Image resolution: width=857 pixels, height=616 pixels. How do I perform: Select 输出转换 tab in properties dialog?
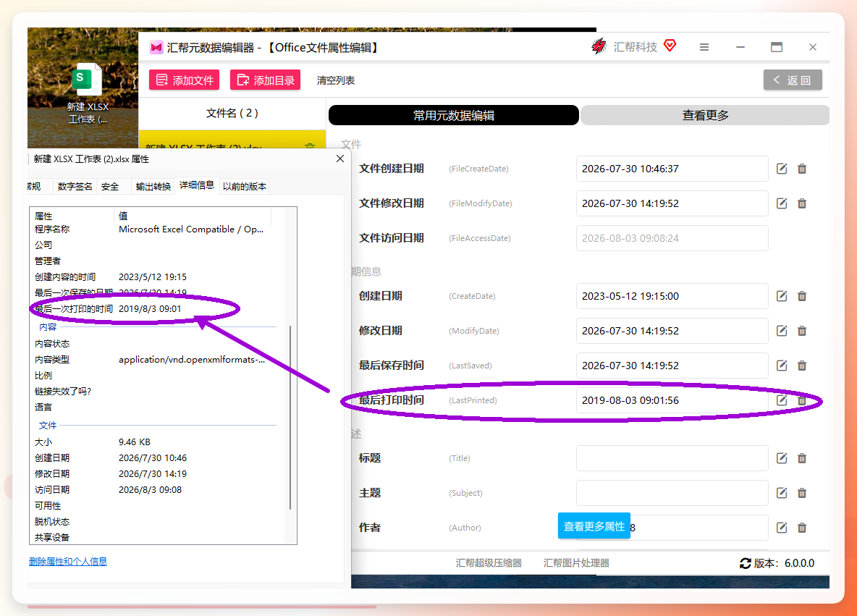(153, 186)
